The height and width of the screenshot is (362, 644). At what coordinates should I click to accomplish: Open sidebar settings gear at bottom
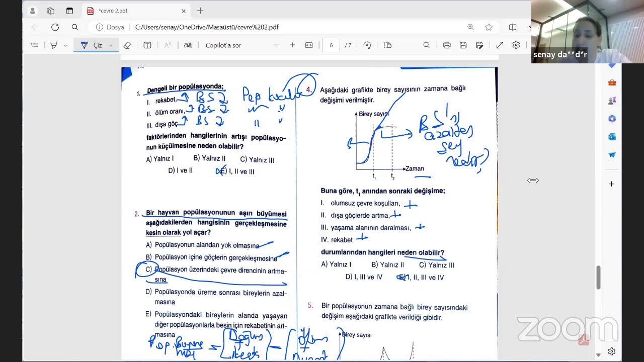pyautogui.click(x=612, y=351)
